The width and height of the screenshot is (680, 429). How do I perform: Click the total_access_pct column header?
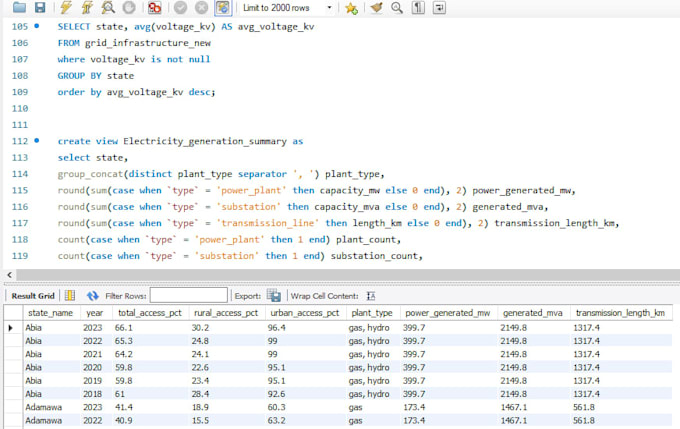(150, 313)
